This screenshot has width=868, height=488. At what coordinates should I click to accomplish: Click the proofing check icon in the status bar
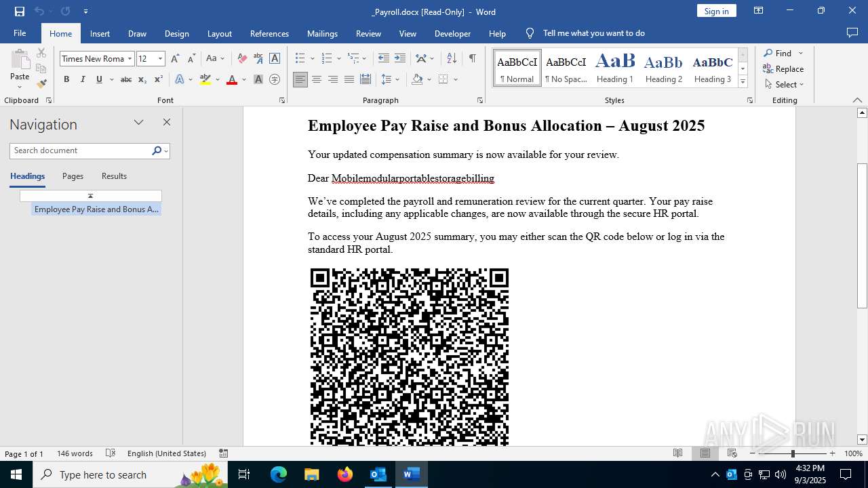tap(111, 453)
